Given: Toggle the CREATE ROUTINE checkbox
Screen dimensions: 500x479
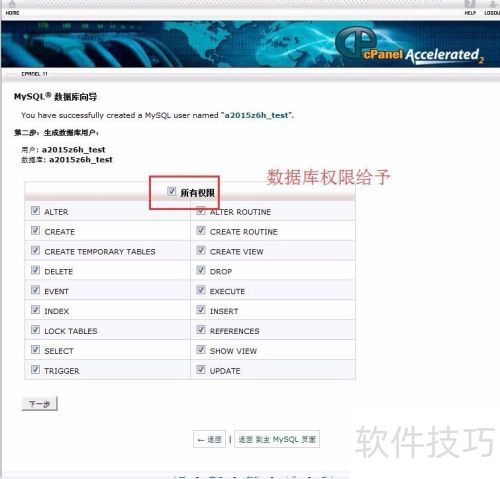Looking at the screenshot, I should [201, 230].
